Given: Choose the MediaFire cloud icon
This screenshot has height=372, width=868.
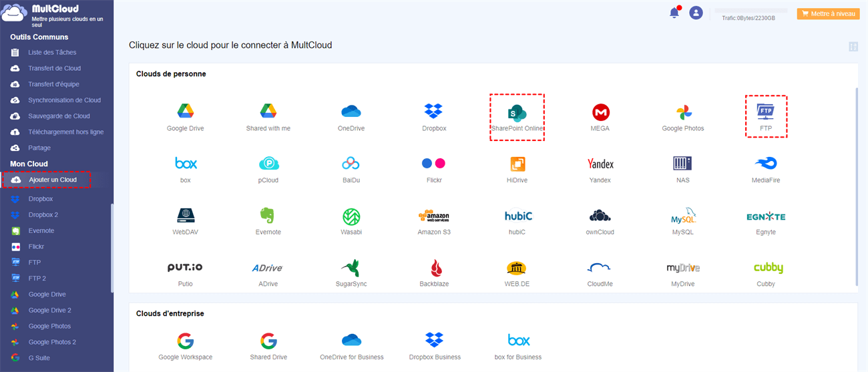Looking at the screenshot, I should [x=765, y=163].
